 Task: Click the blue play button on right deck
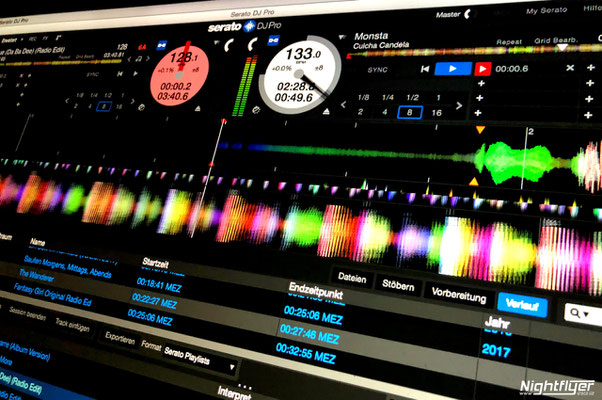click(x=453, y=69)
